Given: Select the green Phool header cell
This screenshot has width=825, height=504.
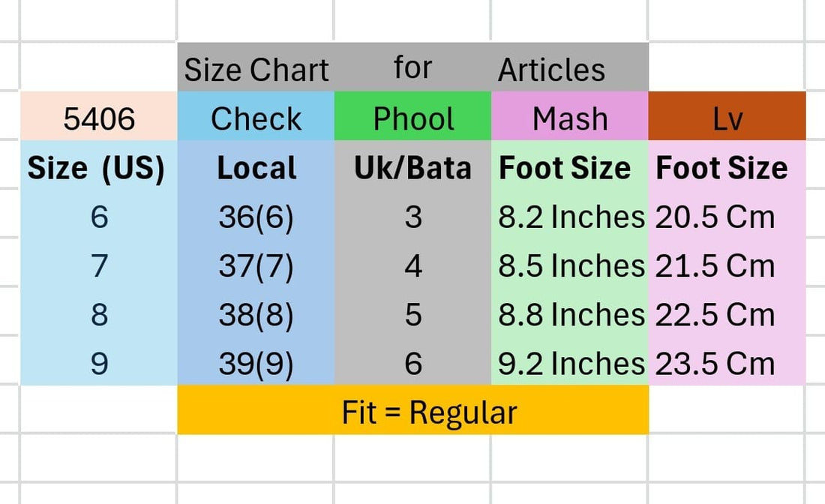Looking at the screenshot, I should pyautogui.click(x=413, y=118).
